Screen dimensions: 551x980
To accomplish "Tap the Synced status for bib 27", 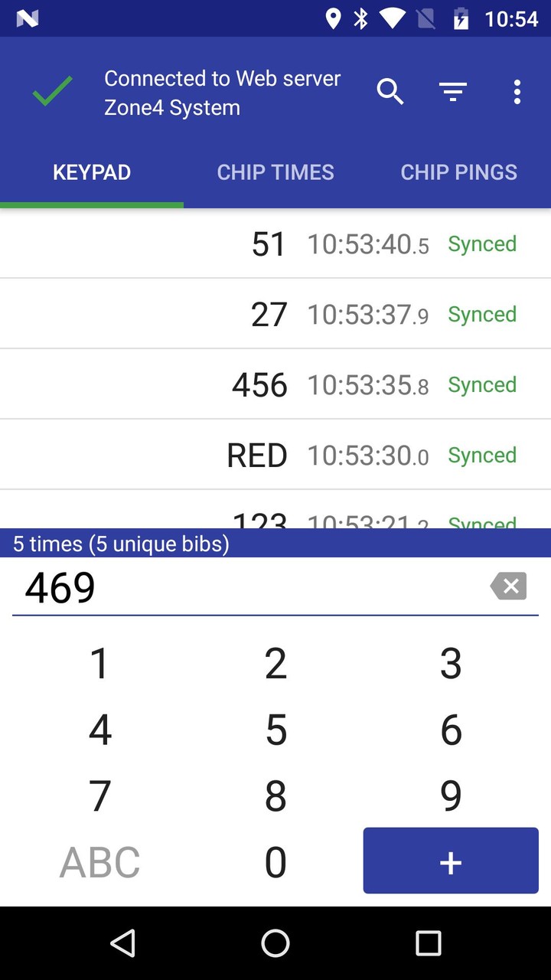I will [x=482, y=315].
